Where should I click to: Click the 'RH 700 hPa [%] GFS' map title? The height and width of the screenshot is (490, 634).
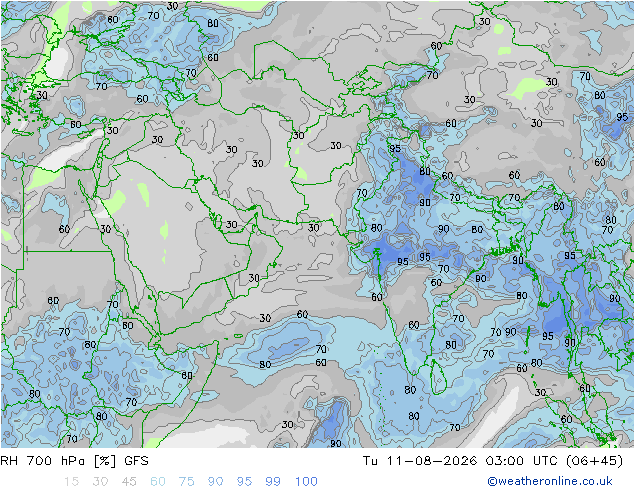(74, 461)
